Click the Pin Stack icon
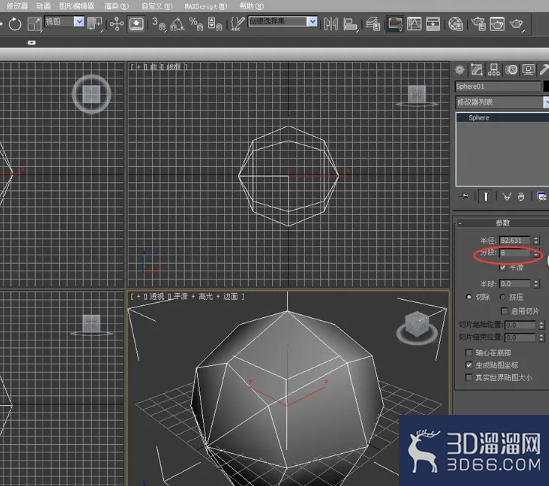 click(465, 196)
